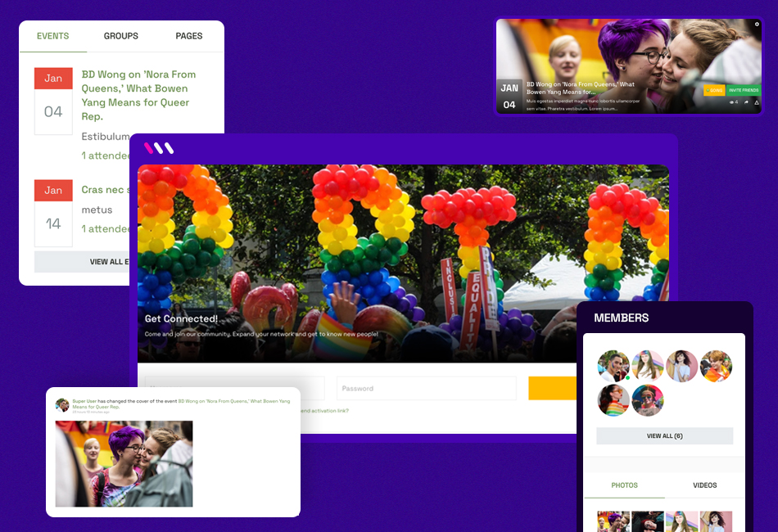Click the Super User name link in the activity post
778x532 pixels.
84,401
